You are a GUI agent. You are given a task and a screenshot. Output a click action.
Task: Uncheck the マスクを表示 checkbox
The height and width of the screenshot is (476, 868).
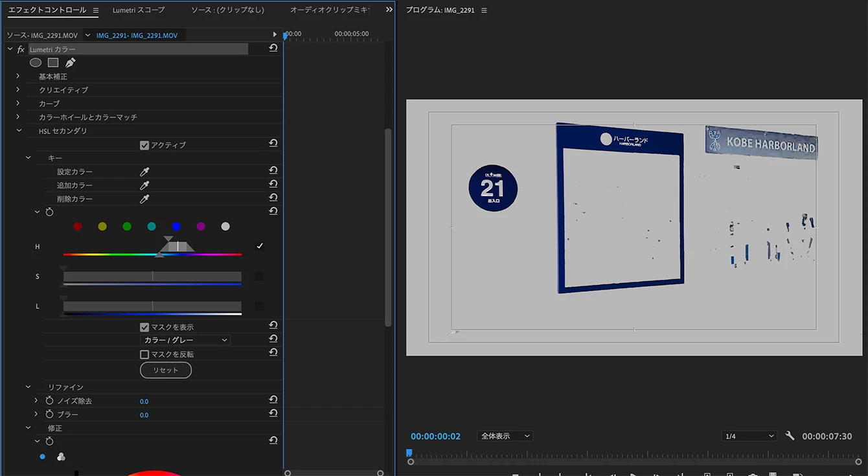144,327
